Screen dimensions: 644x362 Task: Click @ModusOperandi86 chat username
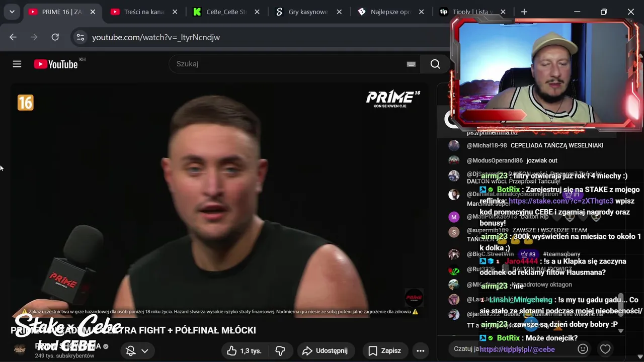[495, 160]
